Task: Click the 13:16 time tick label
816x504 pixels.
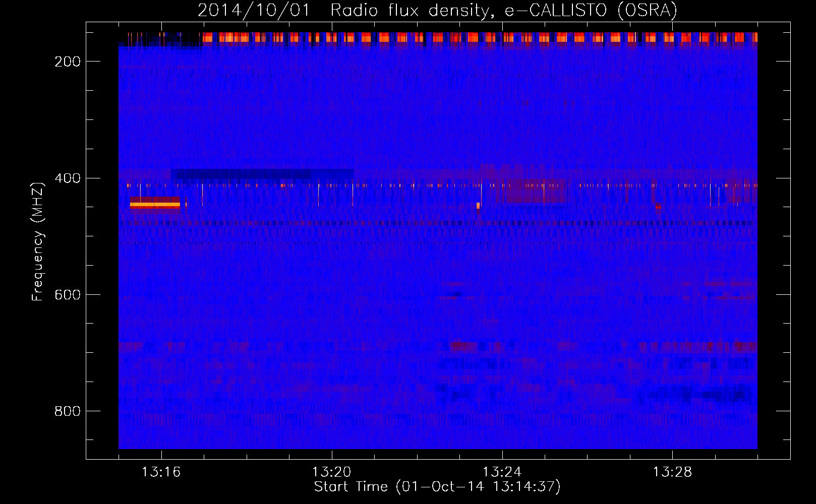Action: (161, 472)
